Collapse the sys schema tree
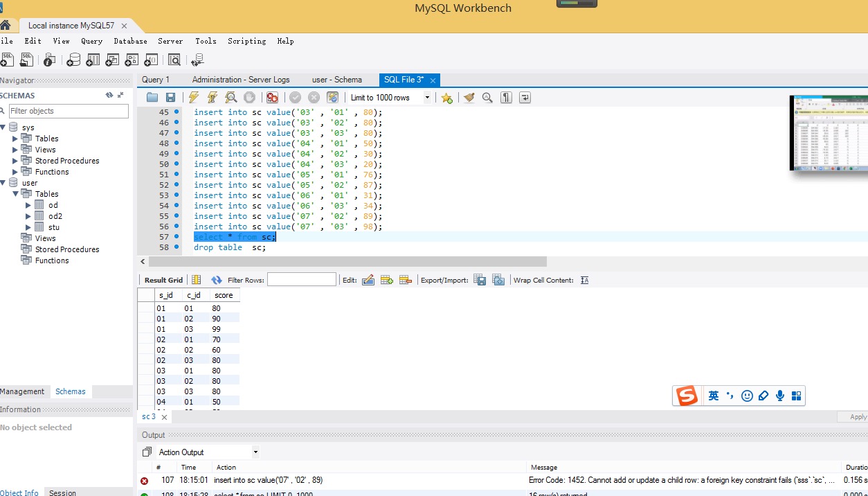Screen dimensions: 868x496 [3, 127]
